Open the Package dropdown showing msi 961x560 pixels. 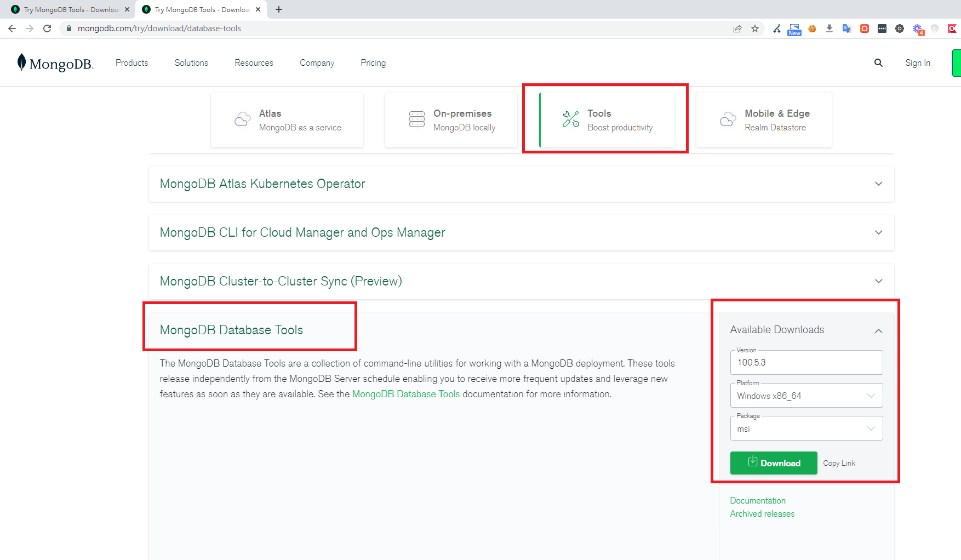click(x=806, y=428)
